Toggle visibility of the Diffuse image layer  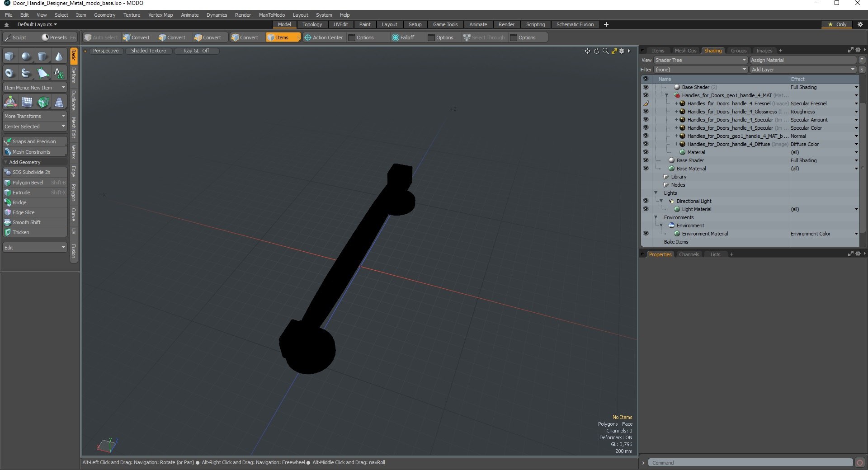646,144
